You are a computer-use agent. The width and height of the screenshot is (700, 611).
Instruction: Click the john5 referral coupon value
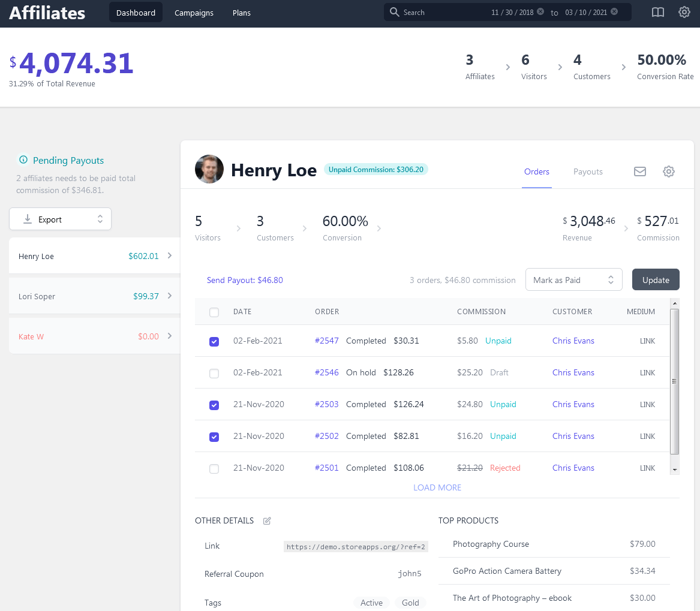tap(409, 573)
